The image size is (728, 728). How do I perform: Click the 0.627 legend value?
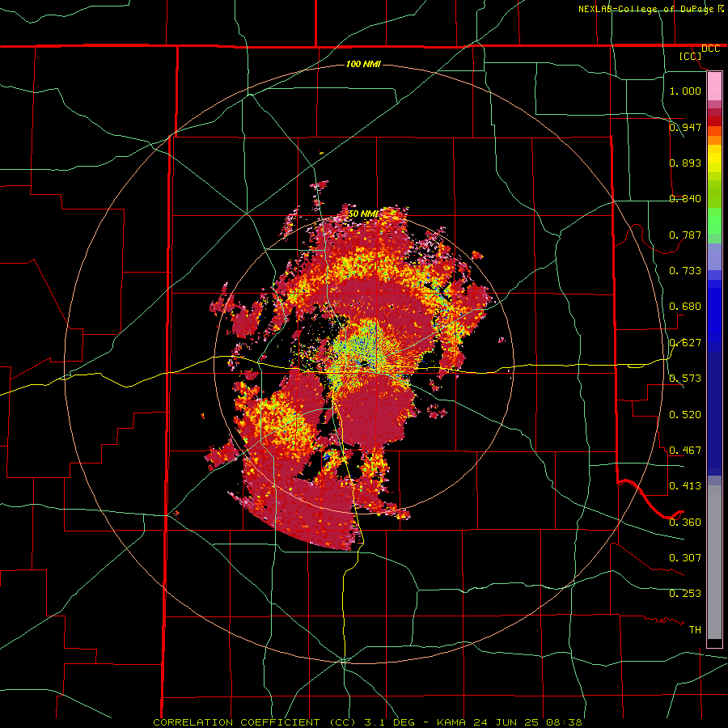coord(685,342)
